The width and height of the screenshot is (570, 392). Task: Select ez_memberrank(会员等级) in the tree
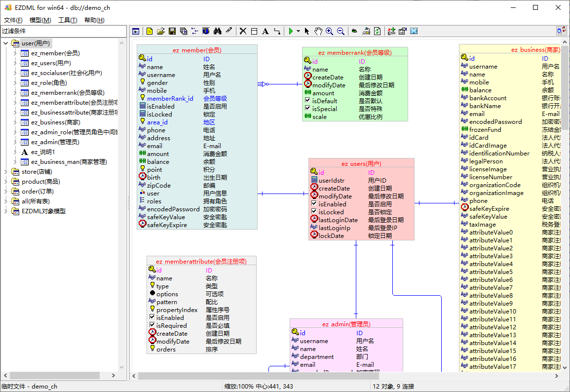point(68,93)
